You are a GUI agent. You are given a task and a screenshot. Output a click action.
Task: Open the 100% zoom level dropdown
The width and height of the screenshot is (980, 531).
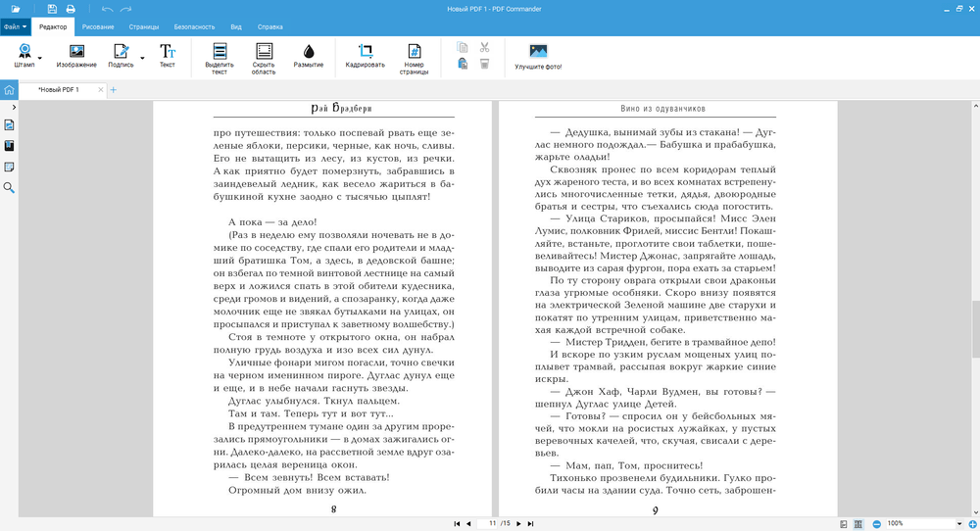959,524
